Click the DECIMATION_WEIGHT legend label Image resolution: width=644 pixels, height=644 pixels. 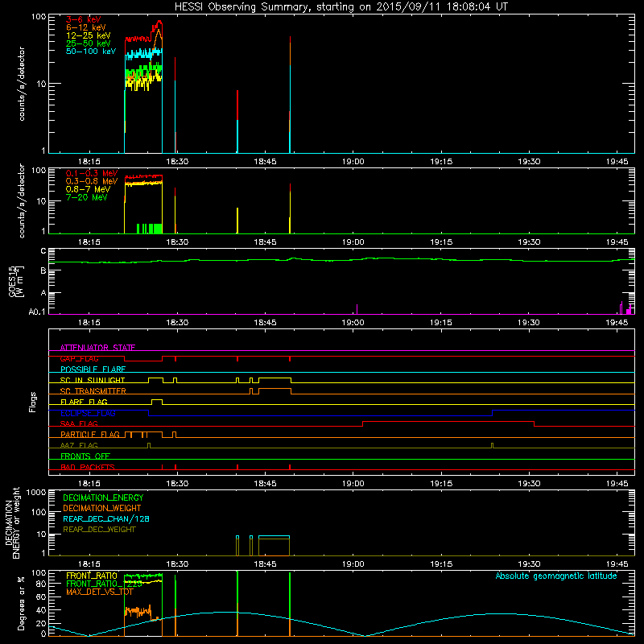click(x=102, y=508)
